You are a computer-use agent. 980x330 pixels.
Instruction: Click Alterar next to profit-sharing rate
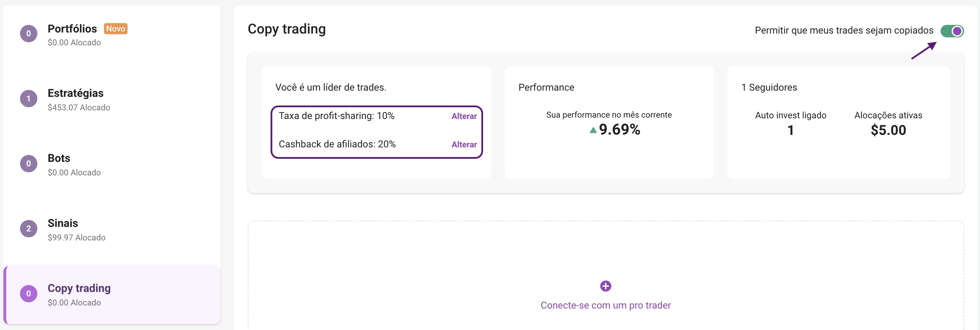tap(464, 116)
